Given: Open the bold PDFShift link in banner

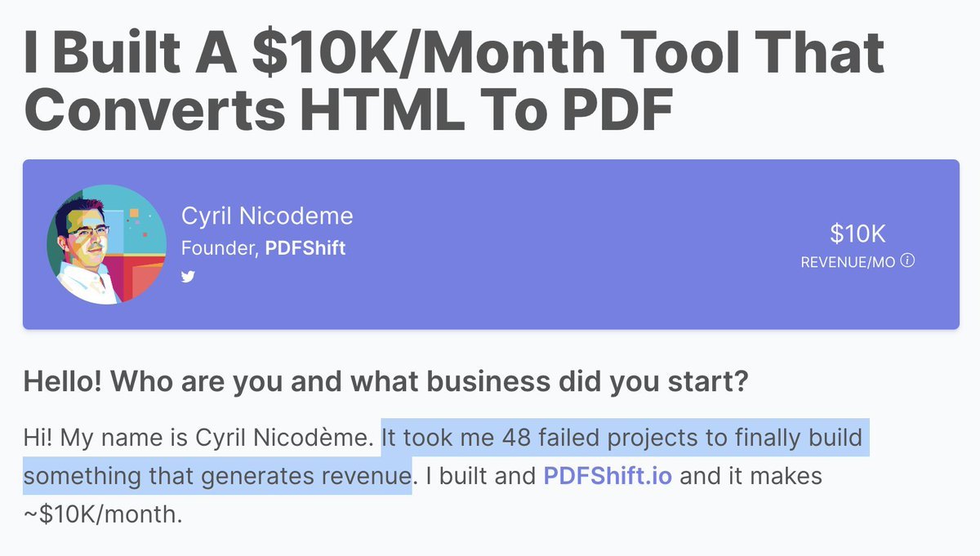Looking at the screenshot, I should (x=305, y=247).
